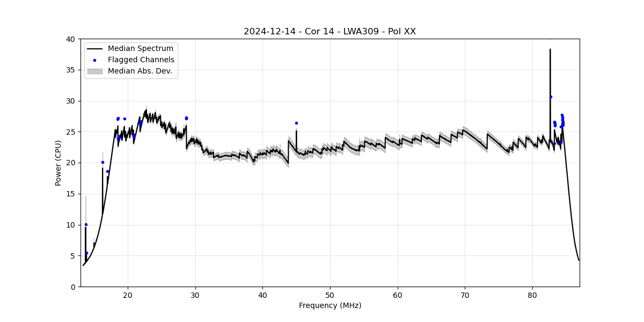
Task: Click the plot title containing LWA309
Action: pyautogui.click(x=330, y=32)
